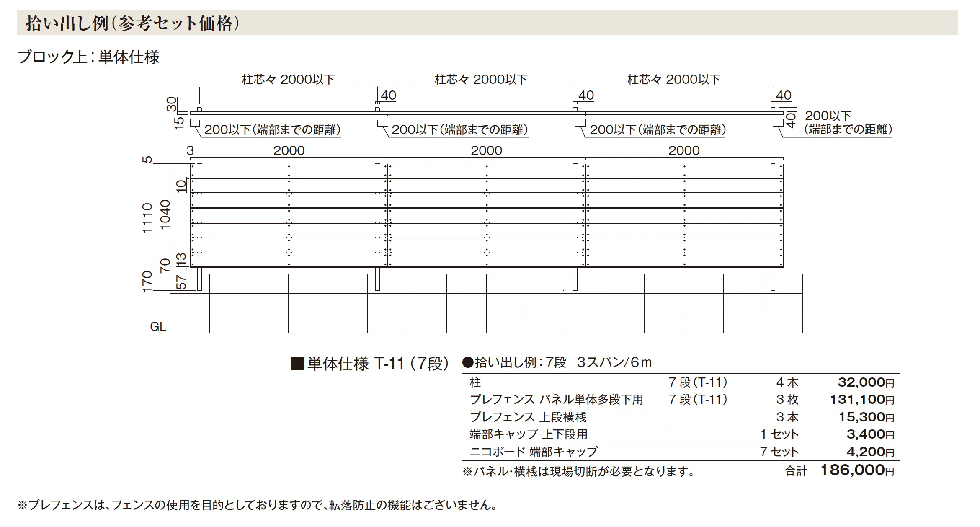This screenshot has height=527, width=980.
Task: Click the first span width '2000' above left panel
Action: click(289, 151)
